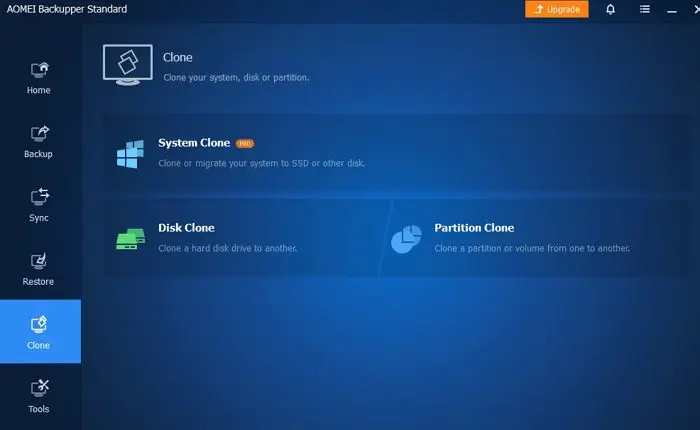The width and height of the screenshot is (700, 430).
Task: Minimize the AOMEI Backupper window
Action: (x=672, y=10)
